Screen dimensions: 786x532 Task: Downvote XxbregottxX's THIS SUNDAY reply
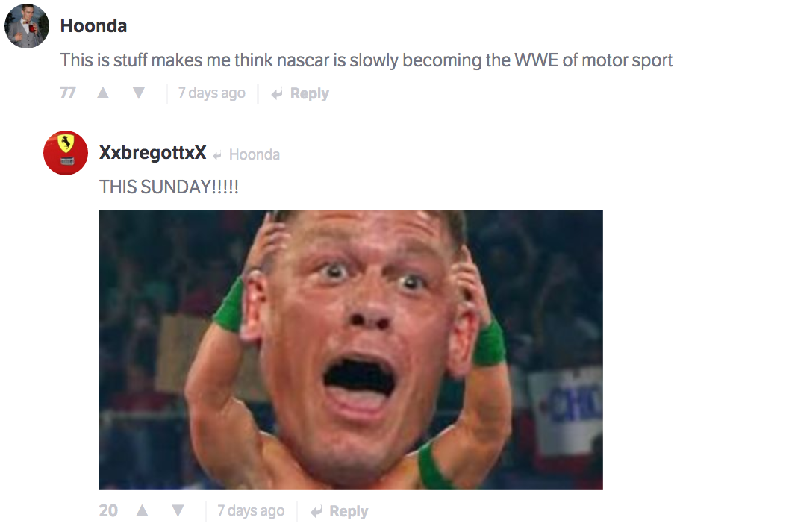click(178, 510)
